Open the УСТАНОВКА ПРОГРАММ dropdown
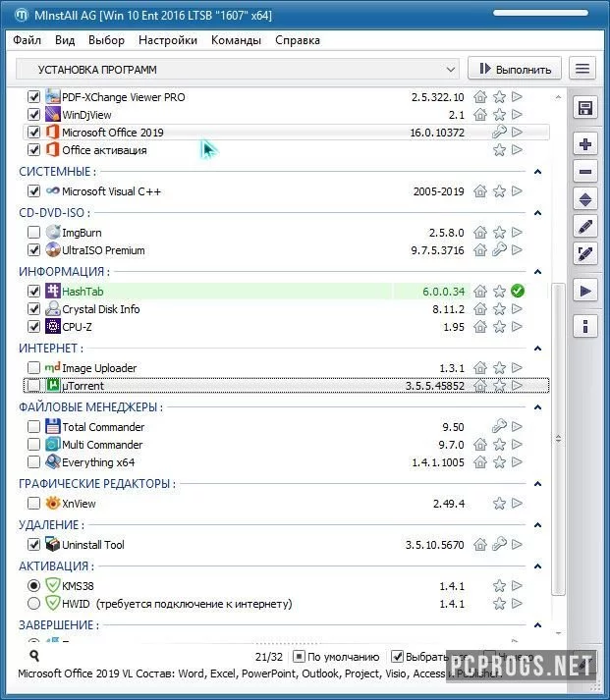 (x=238, y=70)
